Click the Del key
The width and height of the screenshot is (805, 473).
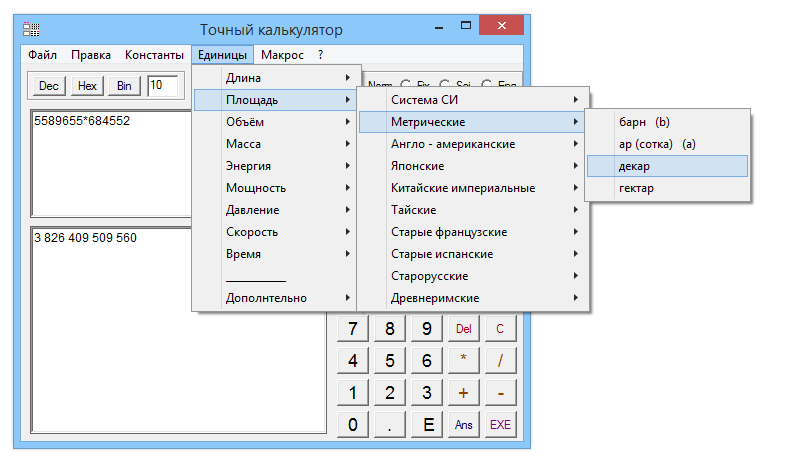pyautogui.click(x=464, y=329)
